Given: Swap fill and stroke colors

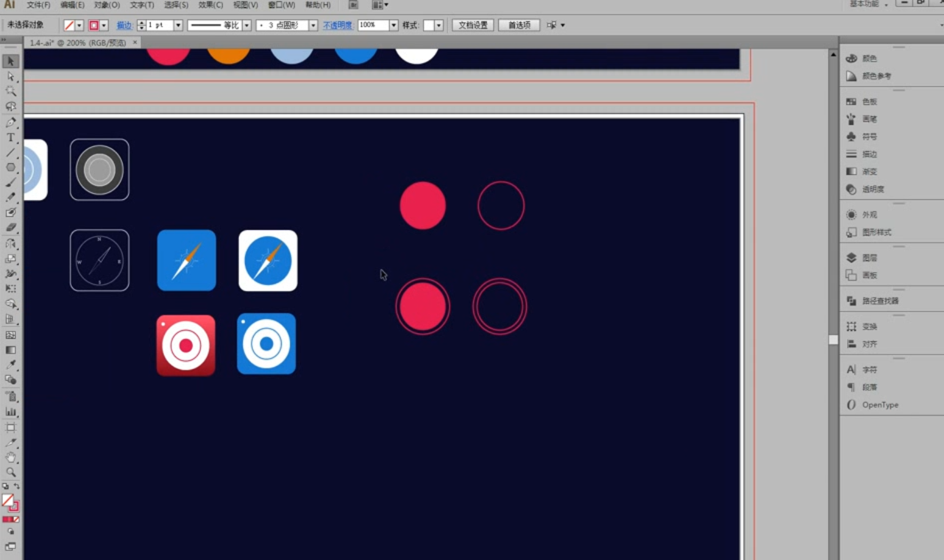Looking at the screenshot, I should coord(16,486).
